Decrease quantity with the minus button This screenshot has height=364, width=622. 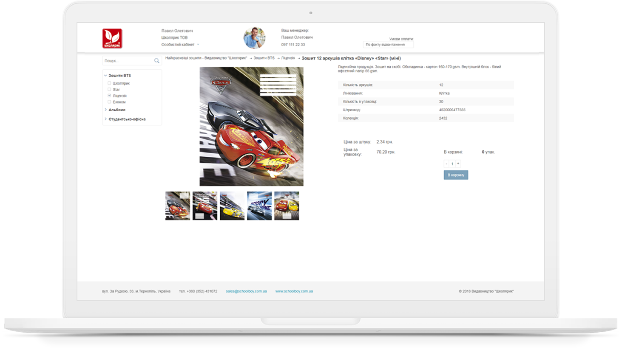pos(446,164)
